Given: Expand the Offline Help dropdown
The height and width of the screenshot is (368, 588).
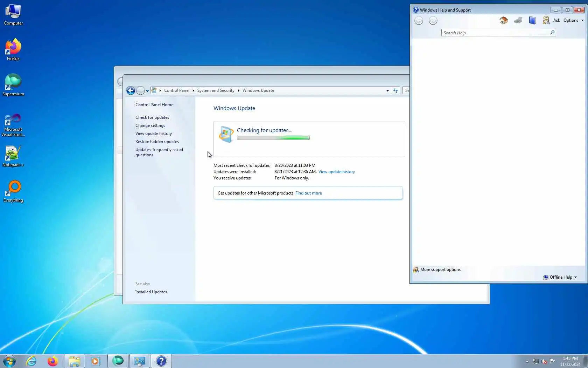Looking at the screenshot, I should [561, 277].
